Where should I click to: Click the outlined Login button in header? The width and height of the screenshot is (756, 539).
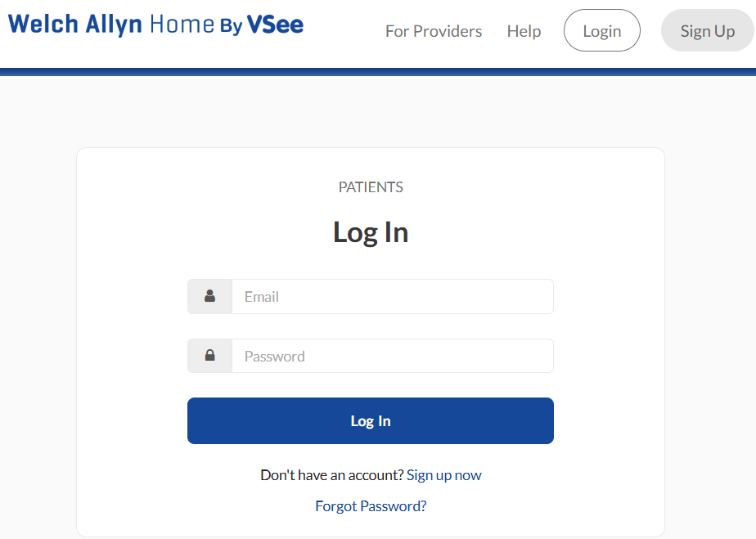click(x=601, y=31)
